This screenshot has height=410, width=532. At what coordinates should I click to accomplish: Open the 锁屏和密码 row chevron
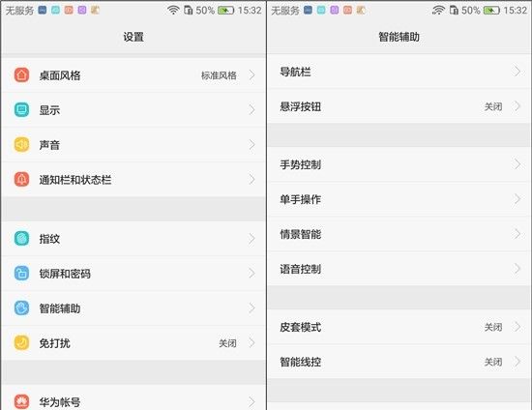(x=252, y=273)
